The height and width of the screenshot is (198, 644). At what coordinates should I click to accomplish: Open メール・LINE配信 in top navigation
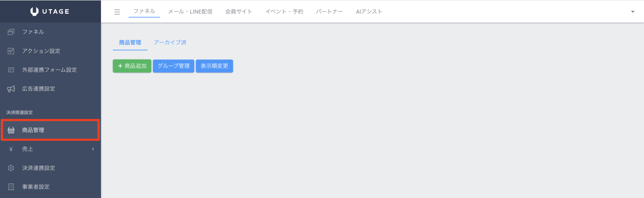[x=190, y=12]
